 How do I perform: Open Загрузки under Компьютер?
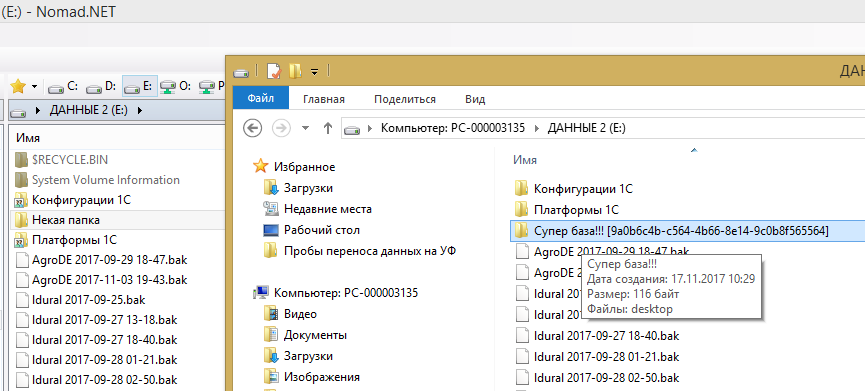pos(308,356)
